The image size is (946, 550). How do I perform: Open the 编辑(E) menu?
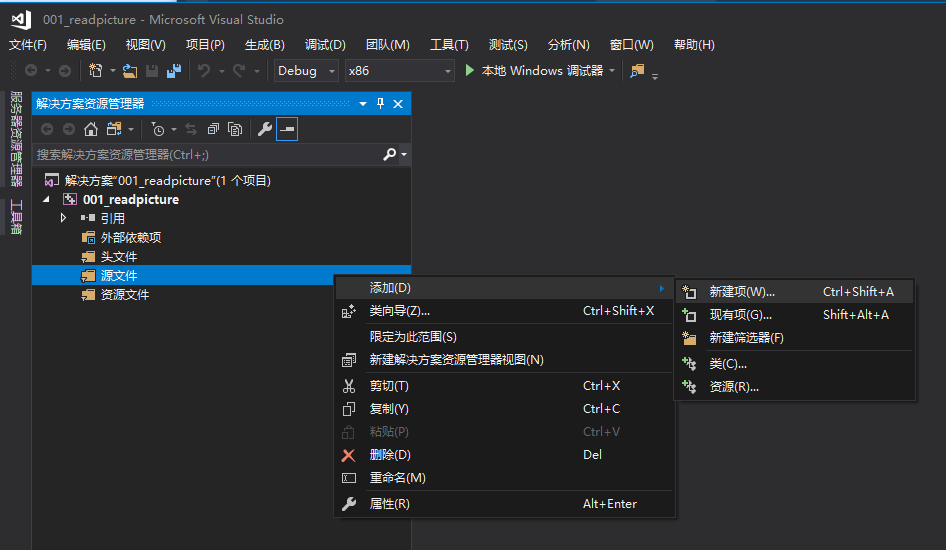86,45
